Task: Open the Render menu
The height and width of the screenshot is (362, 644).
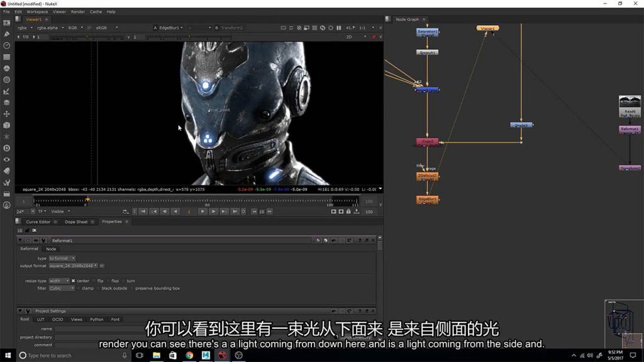Action: [x=77, y=12]
